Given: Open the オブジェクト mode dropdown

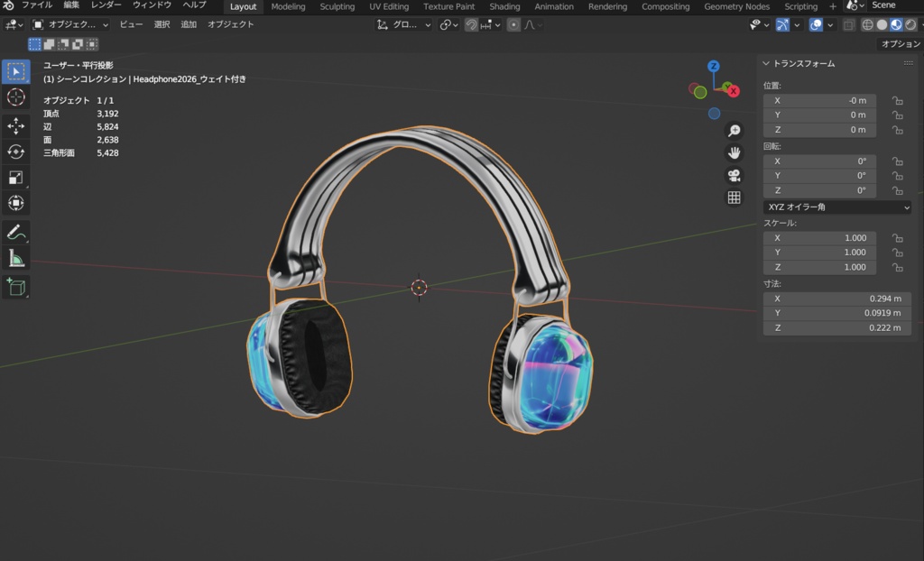Looking at the screenshot, I should pos(70,24).
